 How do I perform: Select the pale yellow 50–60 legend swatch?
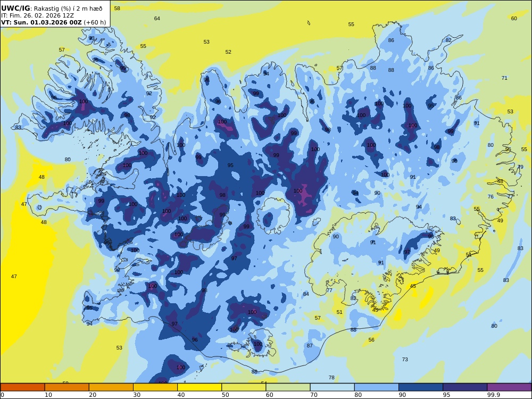click(x=244, y=387)
